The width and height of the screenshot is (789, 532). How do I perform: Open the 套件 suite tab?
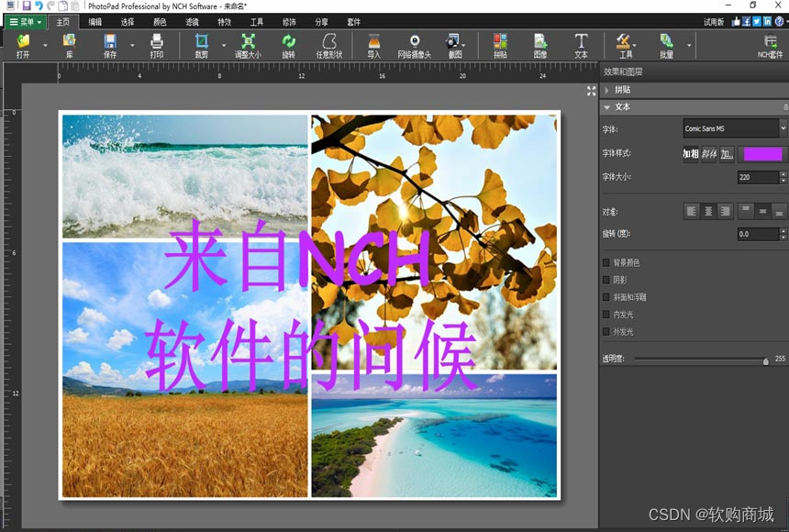(x=354, y=22)
